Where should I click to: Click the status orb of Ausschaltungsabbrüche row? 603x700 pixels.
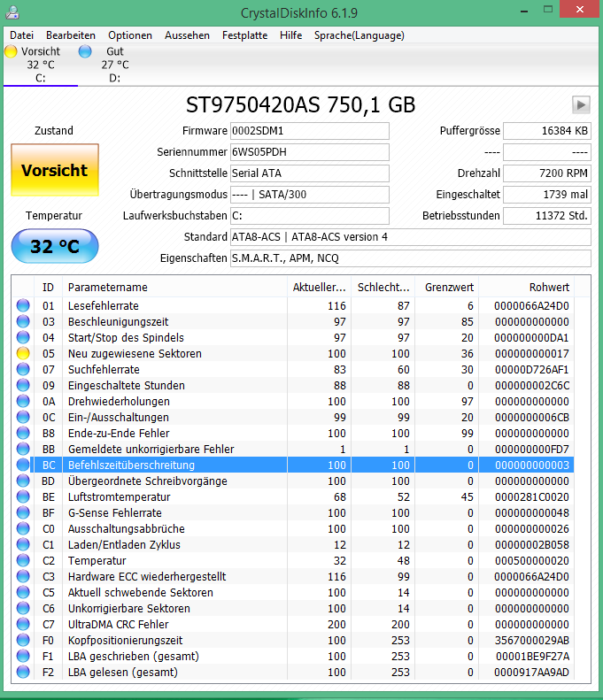[23, 528]
